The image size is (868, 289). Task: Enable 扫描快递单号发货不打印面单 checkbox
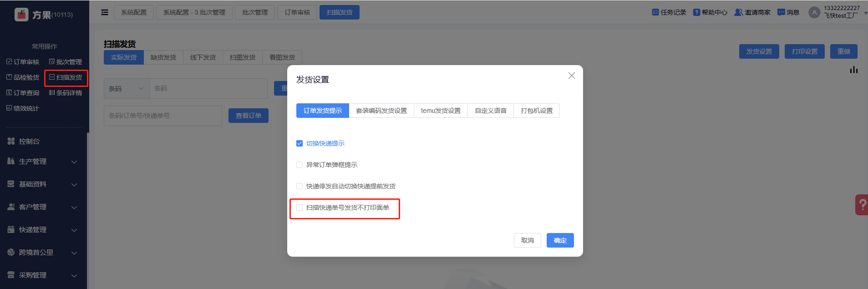click(299, 208)
